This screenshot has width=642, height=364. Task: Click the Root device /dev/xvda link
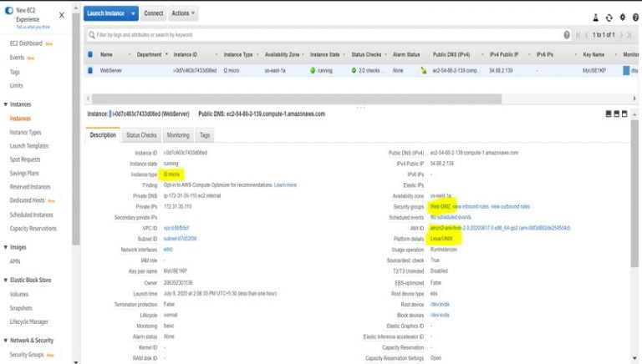[440, 304]
